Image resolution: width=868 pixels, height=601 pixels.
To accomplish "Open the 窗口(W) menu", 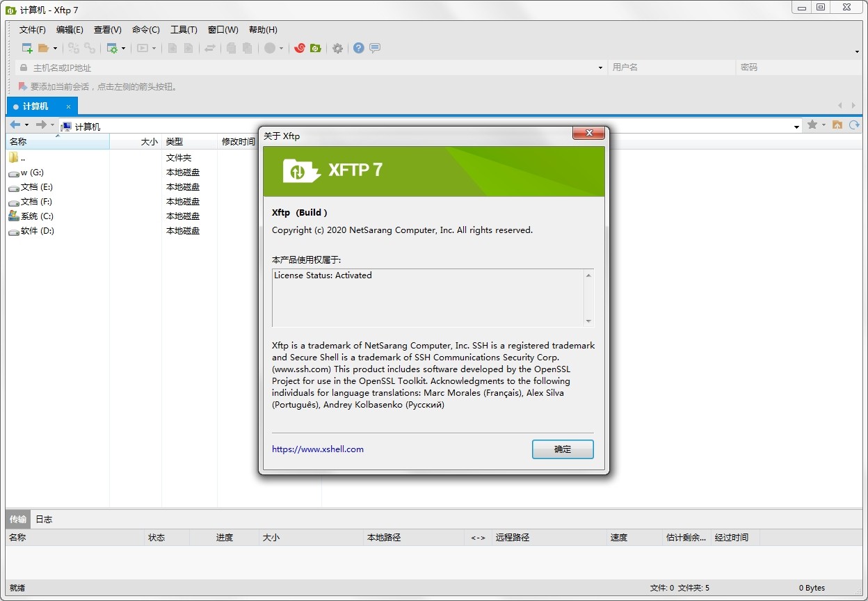I will click(223, 30).
